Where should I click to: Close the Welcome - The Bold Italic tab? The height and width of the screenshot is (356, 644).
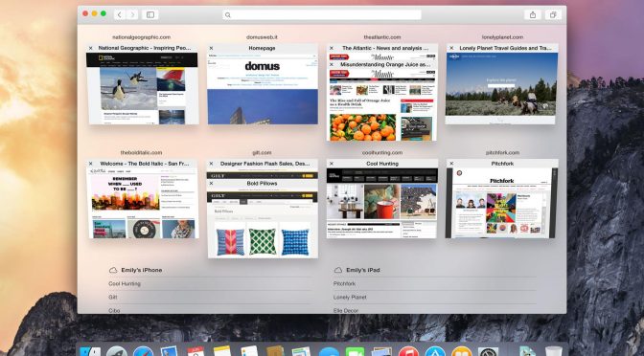coord(91,164)
